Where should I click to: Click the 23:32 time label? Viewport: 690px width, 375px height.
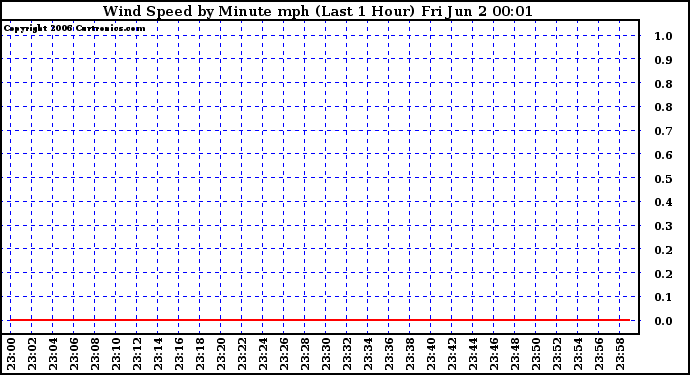[x=347, y=354]
